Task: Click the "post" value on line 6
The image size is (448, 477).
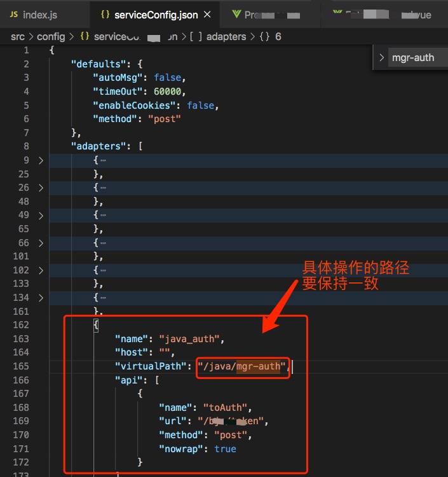Action: (x=164, y=119)
